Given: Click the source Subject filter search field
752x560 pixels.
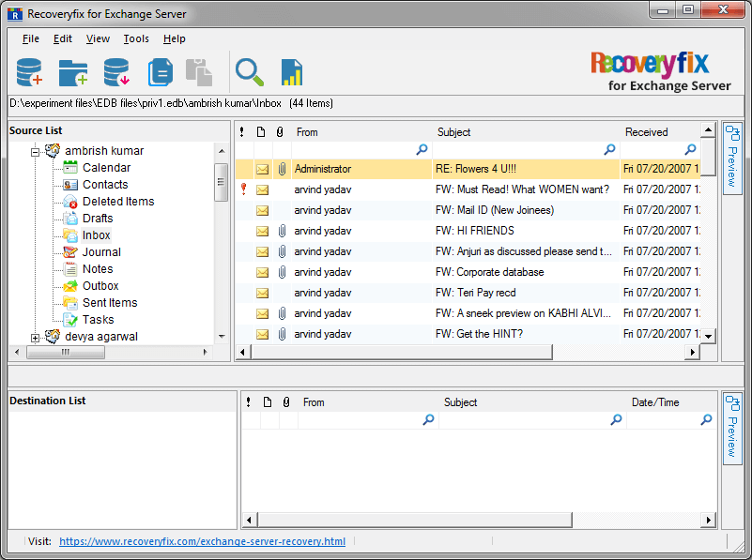Looking at the screenshot, I should [x=526, y=149].
